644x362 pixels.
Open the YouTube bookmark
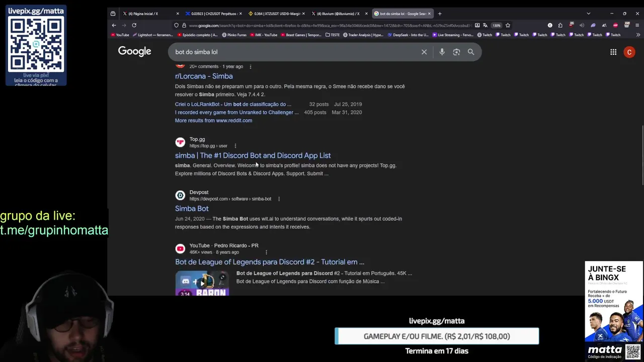[120, 35]
